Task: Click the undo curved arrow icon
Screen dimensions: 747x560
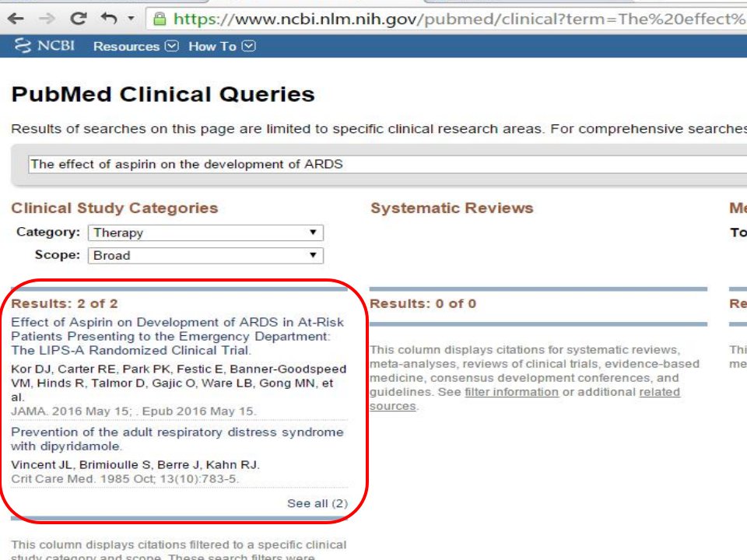Action: point(109,19)
